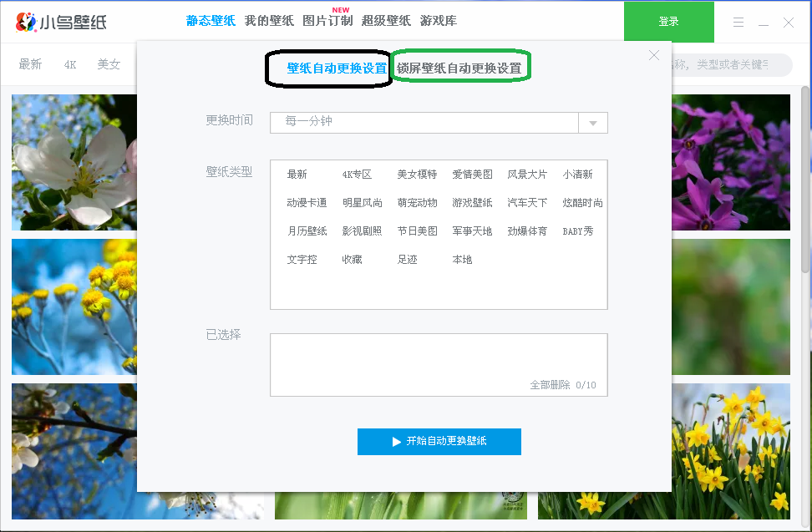Open the hamburger menu icon in title bar
The image size is (812, 532).
738,22
